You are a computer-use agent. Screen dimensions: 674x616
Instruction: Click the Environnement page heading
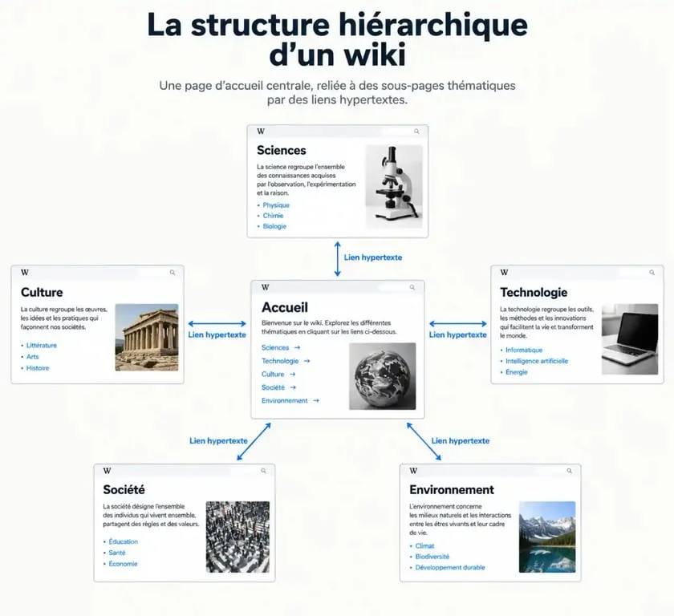(452, 490)
